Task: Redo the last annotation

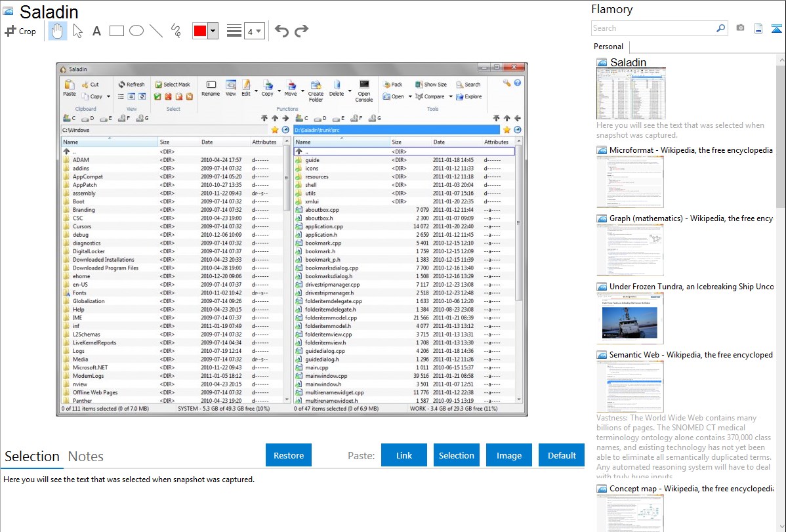Action: pyautogui.click(x=301, y=31)
